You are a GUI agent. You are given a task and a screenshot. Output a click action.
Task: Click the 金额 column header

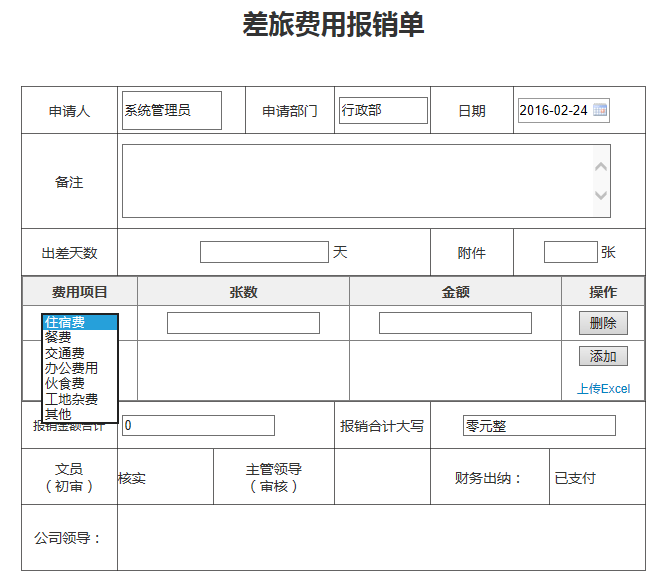pyautogui.click(x=455, y=292)
